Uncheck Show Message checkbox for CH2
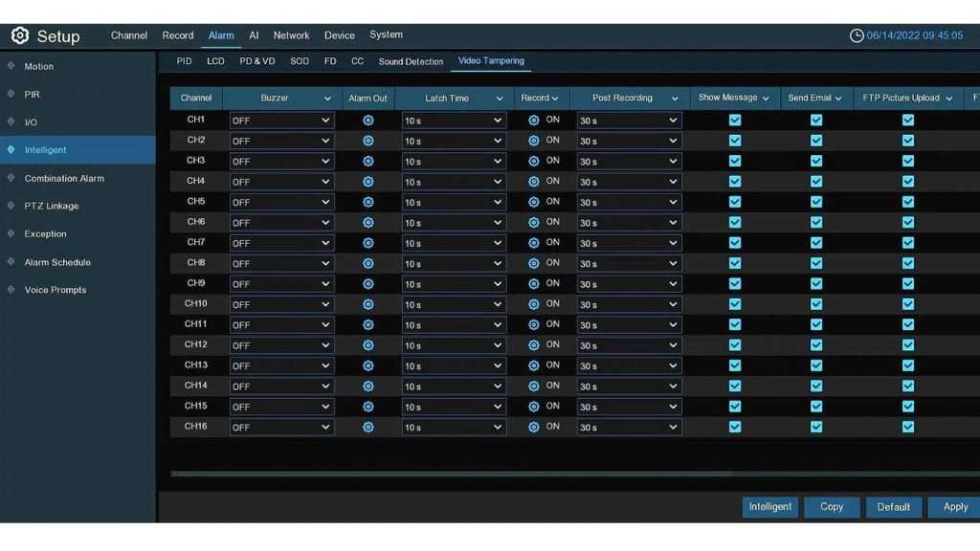The width and height of the screenshot is (980, 551). coord(735,141)
